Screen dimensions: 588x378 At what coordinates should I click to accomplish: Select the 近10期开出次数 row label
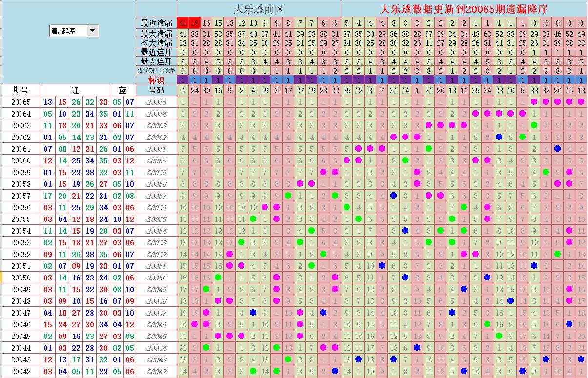click(156, 70)
